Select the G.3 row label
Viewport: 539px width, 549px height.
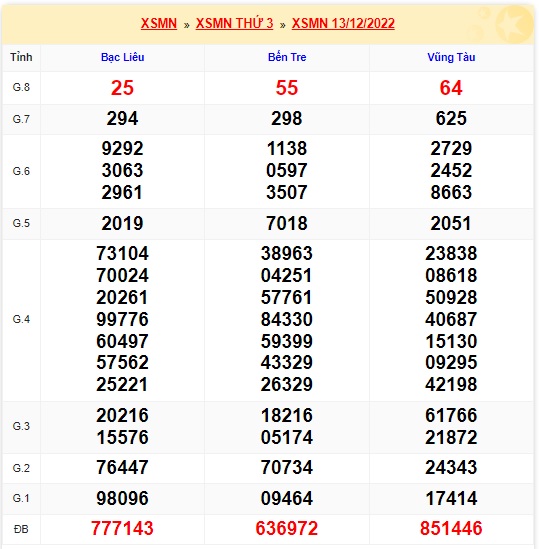click(x=21, y=426)
